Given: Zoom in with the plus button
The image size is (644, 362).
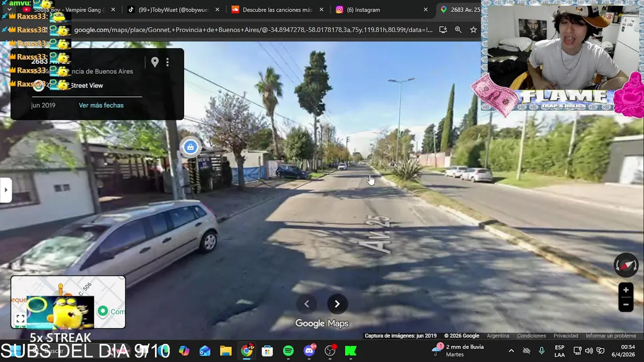Looking at the screenshot, I should pyautogui.click(x=626, y=290).
